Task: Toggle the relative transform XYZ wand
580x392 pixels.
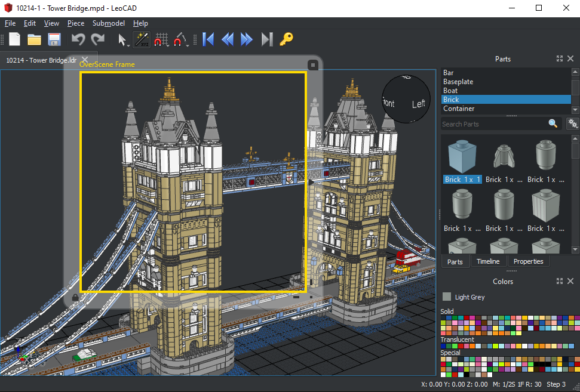Action: [x=141, y=39]
